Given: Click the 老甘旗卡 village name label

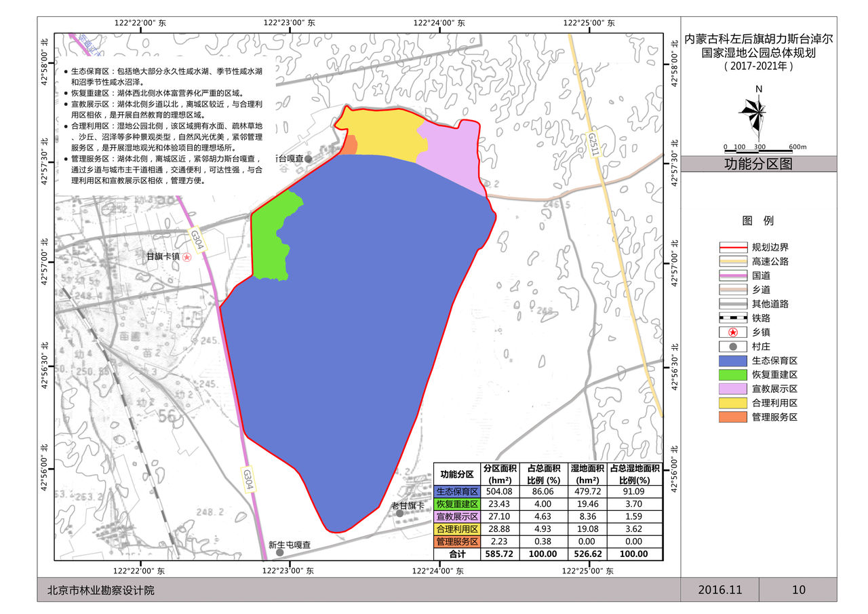Looking at the screenshot, I should [x=407, y=505].
